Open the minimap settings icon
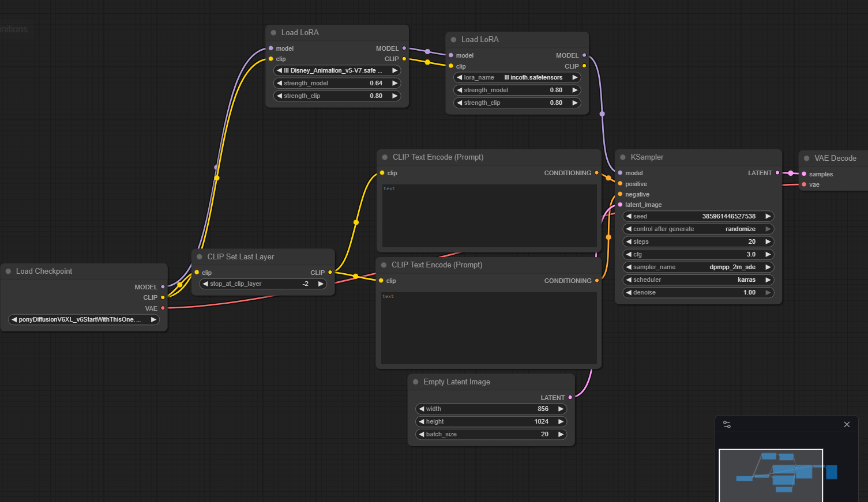This screenshot has width=868, height=502. [x=727, y=425]
